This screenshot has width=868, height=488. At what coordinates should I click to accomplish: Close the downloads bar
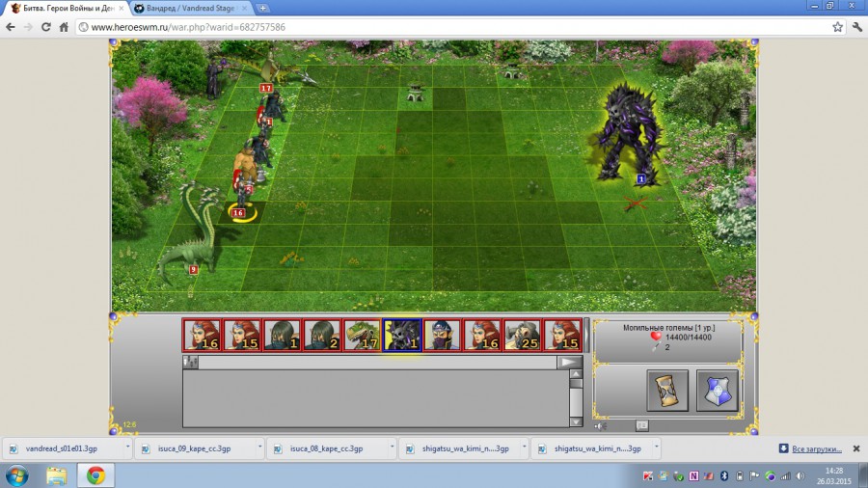856,448
